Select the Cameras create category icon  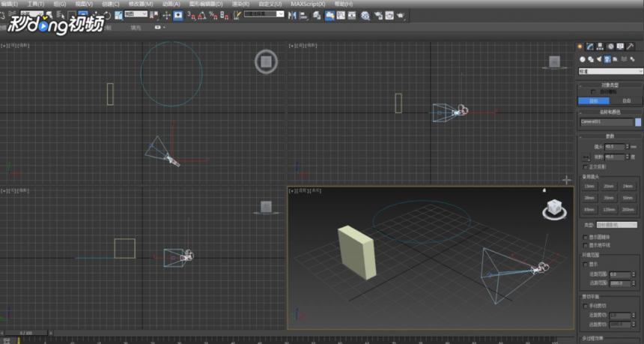(607, 60)
